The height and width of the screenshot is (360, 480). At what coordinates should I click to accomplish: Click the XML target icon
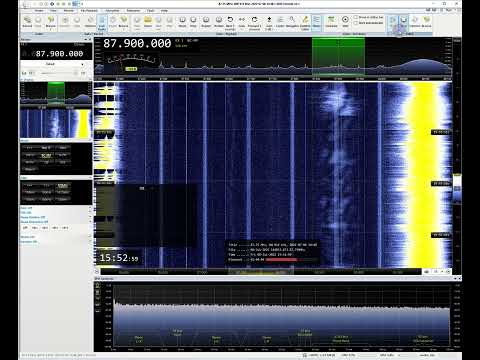pyautogui.click(x=345, y=21)
